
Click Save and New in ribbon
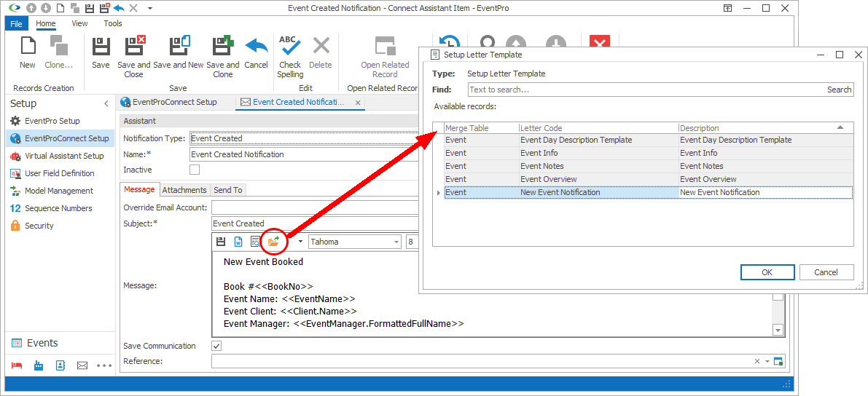(179, 52)
